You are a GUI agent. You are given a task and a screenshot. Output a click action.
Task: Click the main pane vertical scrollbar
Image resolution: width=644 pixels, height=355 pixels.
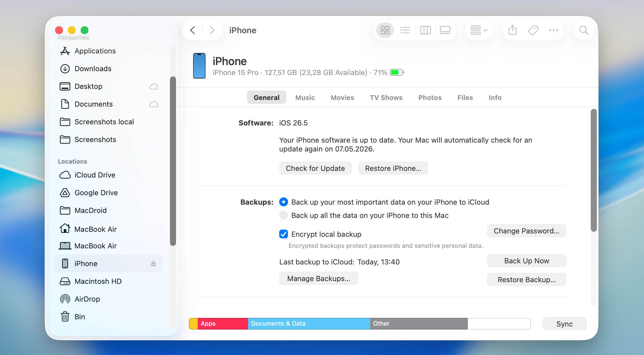pyautogui.click(x=593, y=170)
